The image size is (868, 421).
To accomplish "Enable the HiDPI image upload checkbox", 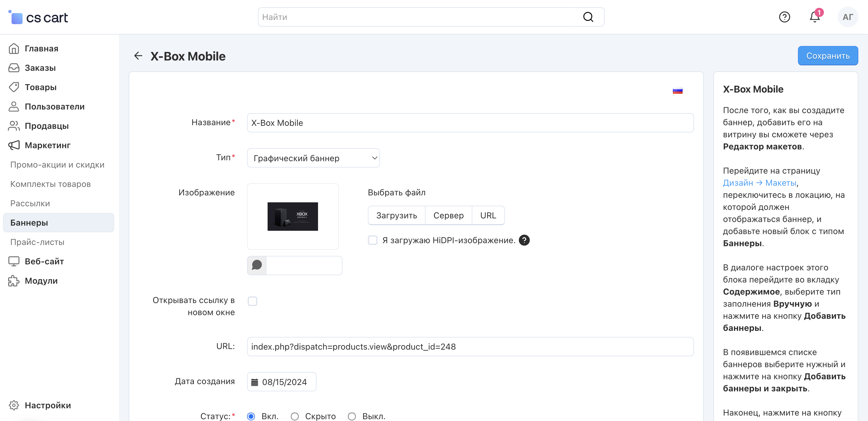I will point(372,240).
